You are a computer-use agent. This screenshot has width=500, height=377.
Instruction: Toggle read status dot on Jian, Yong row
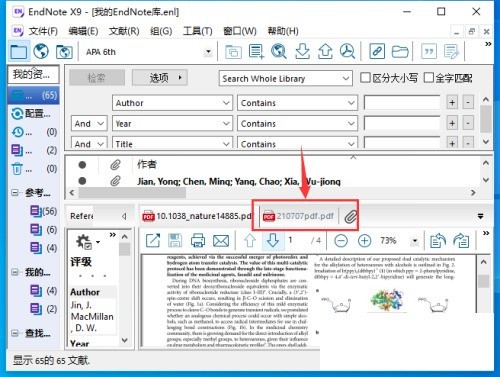click(x=82, y=181)
